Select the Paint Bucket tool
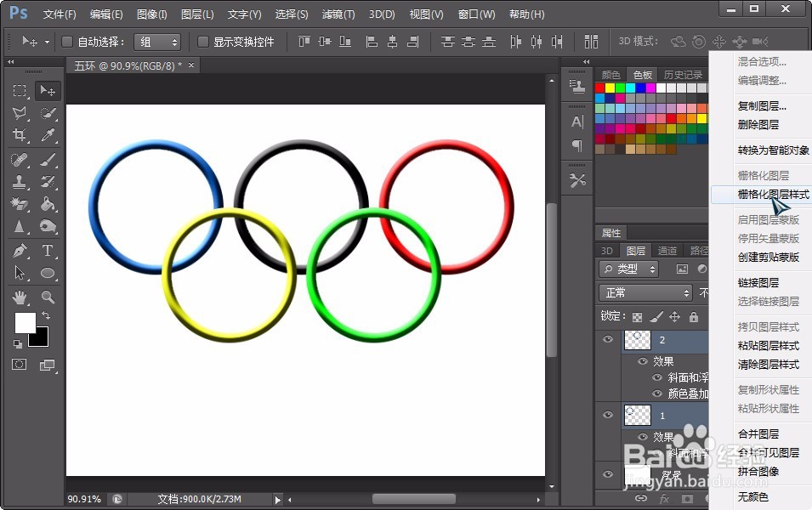Viewport: 812px width, 510px height. click(x=48, y=204)
